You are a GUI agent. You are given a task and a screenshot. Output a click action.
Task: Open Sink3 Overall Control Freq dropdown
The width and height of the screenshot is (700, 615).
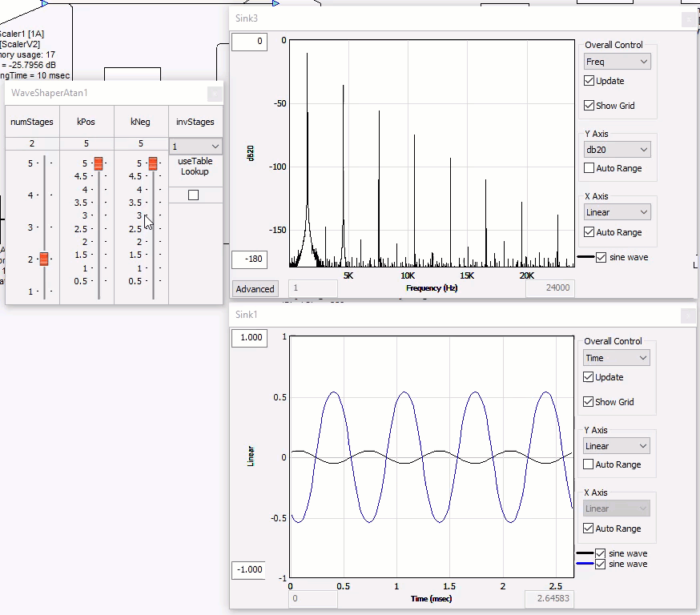[617, 62]
